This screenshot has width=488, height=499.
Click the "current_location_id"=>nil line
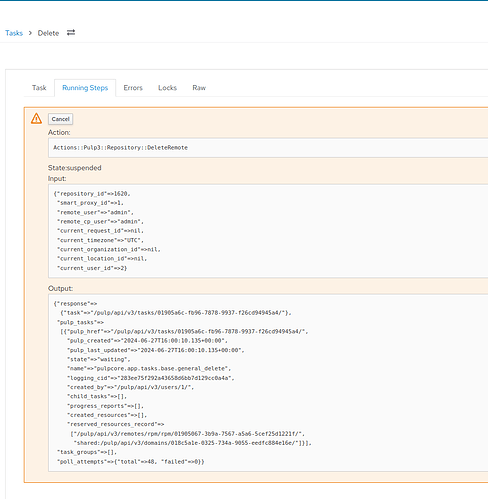coord(102,259)
